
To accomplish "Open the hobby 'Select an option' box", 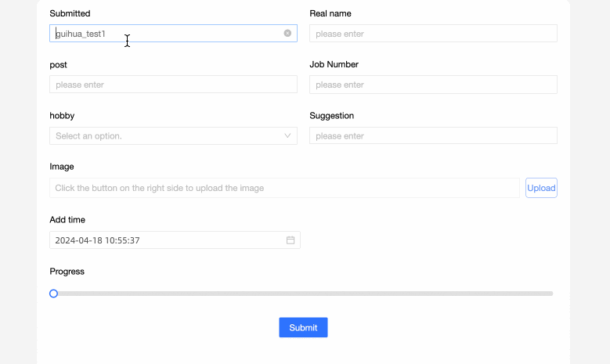I will (x=164, y=136).
